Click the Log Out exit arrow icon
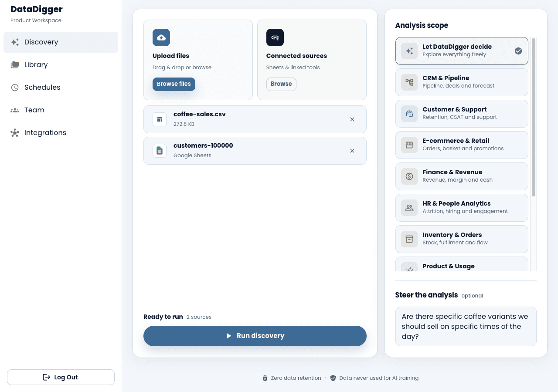 click(x=47, y=377)
